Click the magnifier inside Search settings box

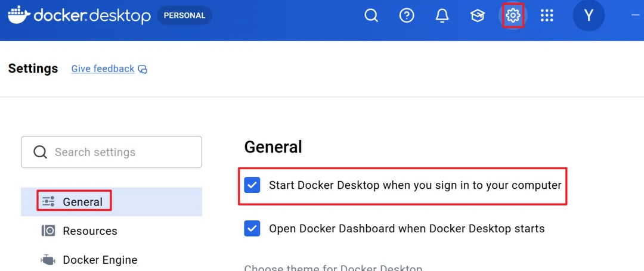tap(40, 152)
